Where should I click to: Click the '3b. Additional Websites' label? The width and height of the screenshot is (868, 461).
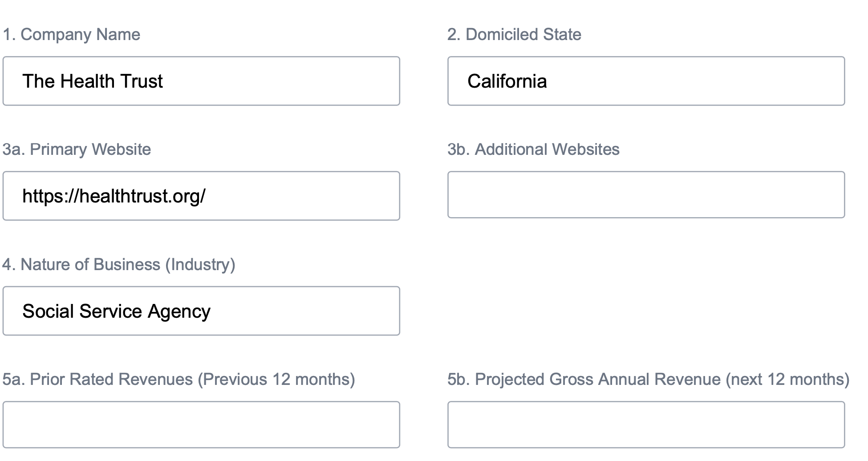click(533, 150)
